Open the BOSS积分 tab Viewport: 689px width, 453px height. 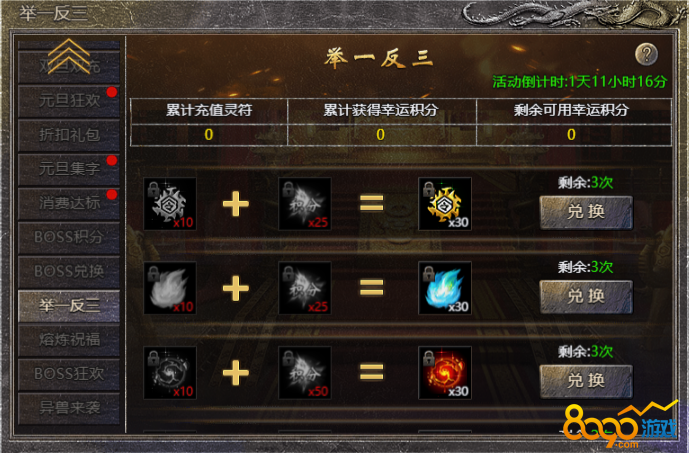(x=69, y=237)
